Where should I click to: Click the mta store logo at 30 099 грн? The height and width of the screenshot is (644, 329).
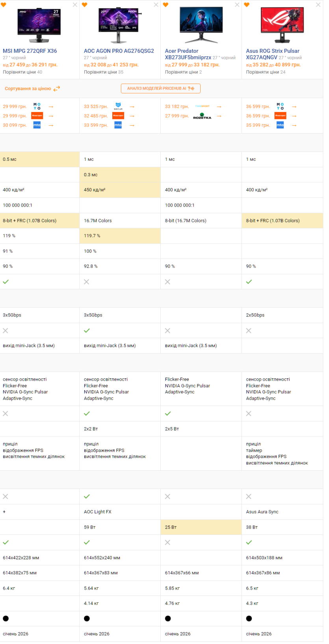(37, 125)
